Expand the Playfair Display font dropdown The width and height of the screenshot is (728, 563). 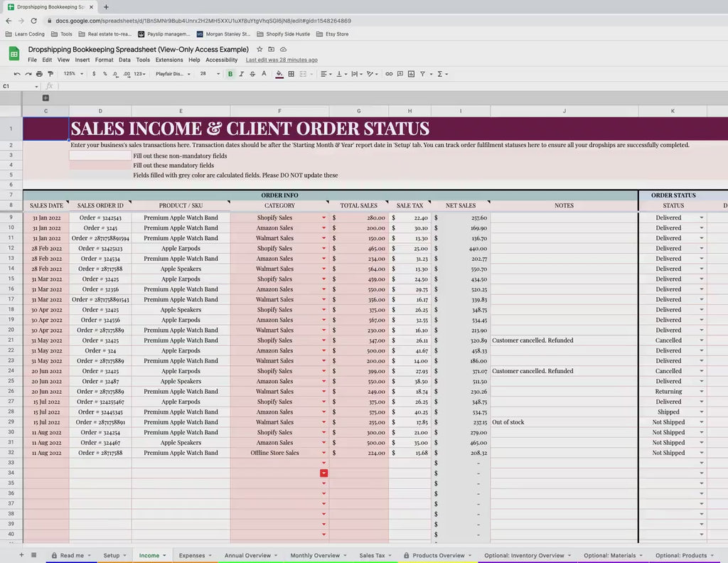[173, 74]
